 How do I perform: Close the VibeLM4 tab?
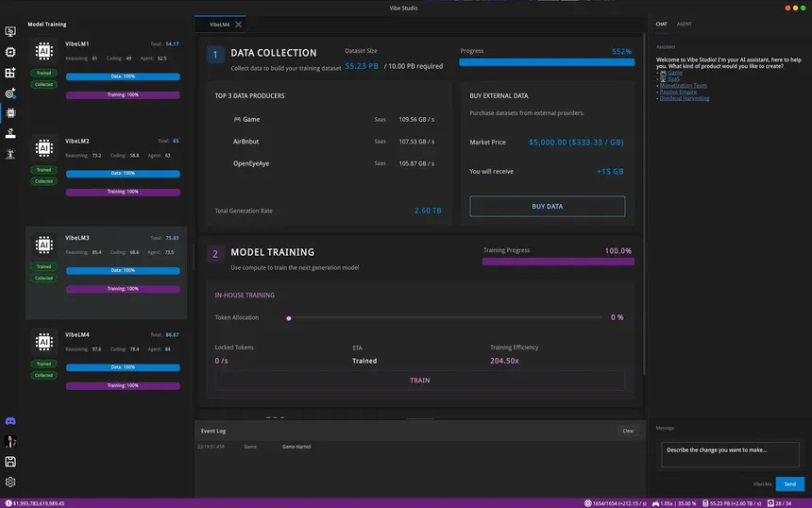238,25
